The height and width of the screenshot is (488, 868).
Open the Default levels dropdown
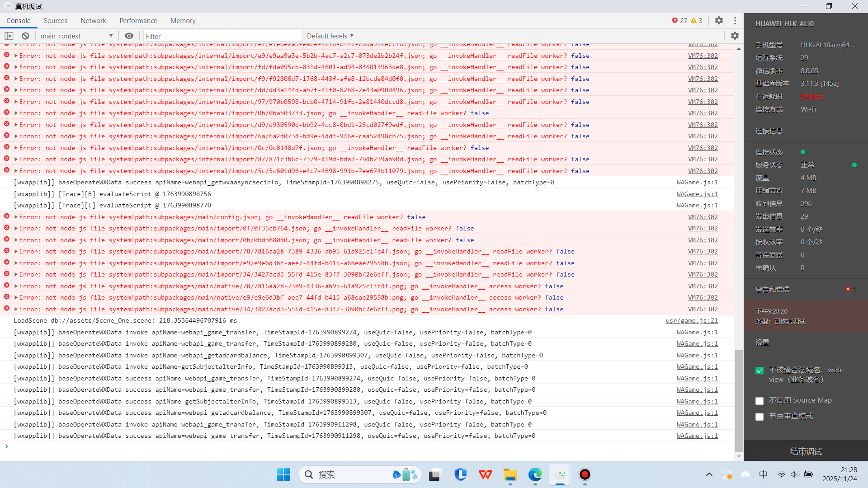(x=330, y=36)
